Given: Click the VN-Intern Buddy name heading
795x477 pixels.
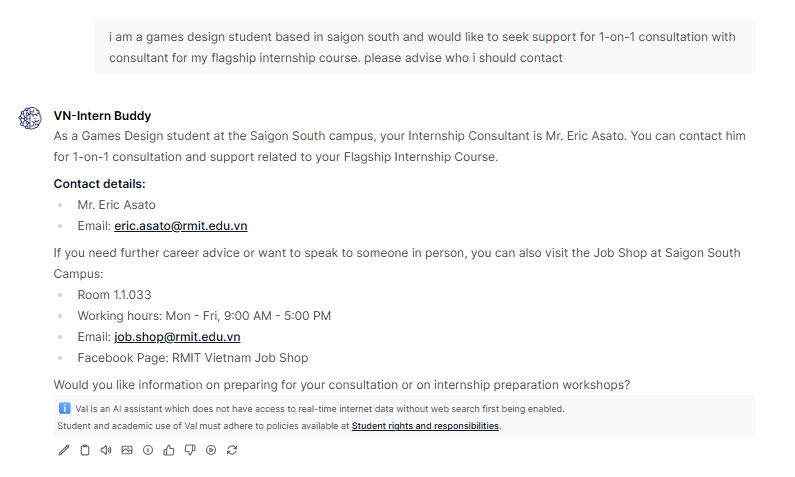Looking at the screenshot, I should [102, 116].
